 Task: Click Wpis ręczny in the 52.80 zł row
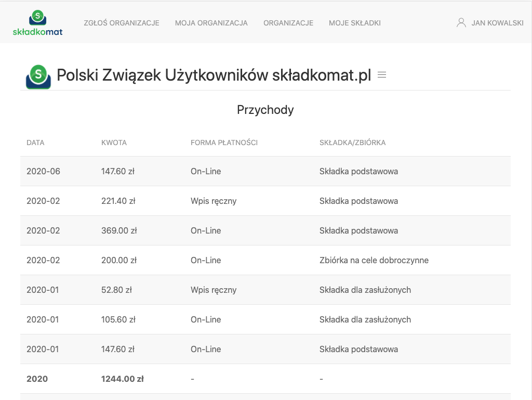214,290
